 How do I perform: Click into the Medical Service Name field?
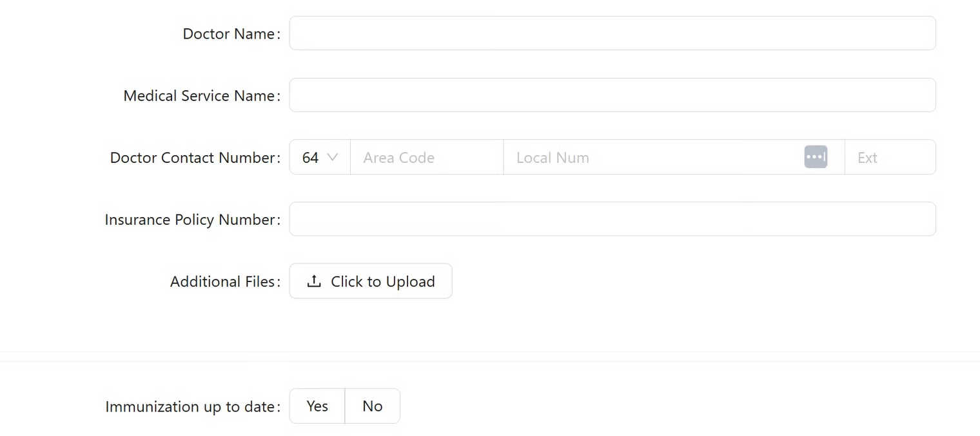pyautogui.click(x=612, y=95)
